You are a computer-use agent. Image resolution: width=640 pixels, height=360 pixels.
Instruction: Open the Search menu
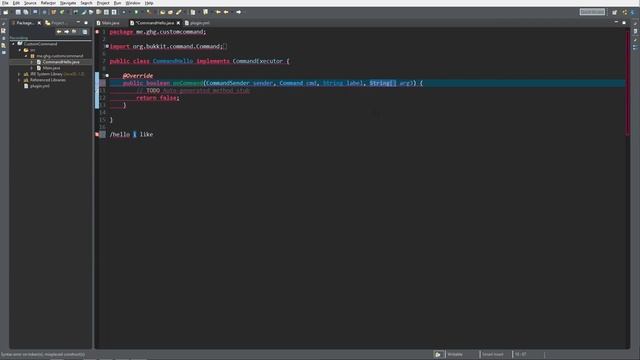tap(86, 3)
